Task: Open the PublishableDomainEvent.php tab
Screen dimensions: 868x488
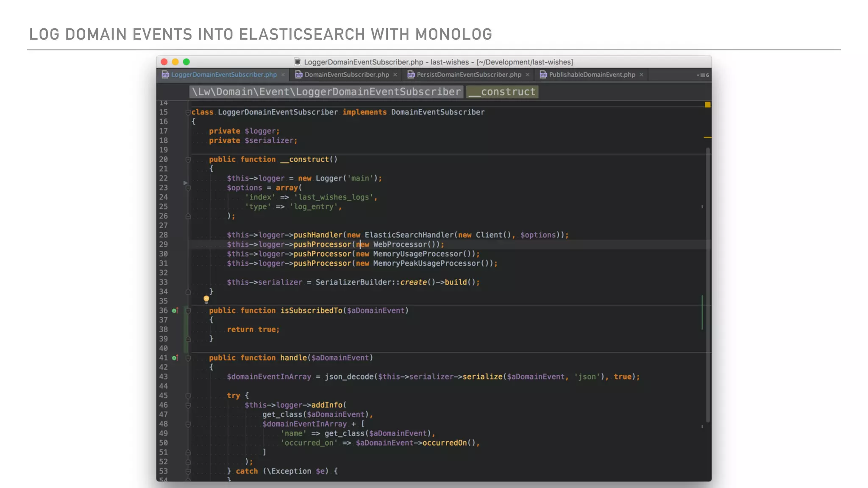Action: [592, 75]
